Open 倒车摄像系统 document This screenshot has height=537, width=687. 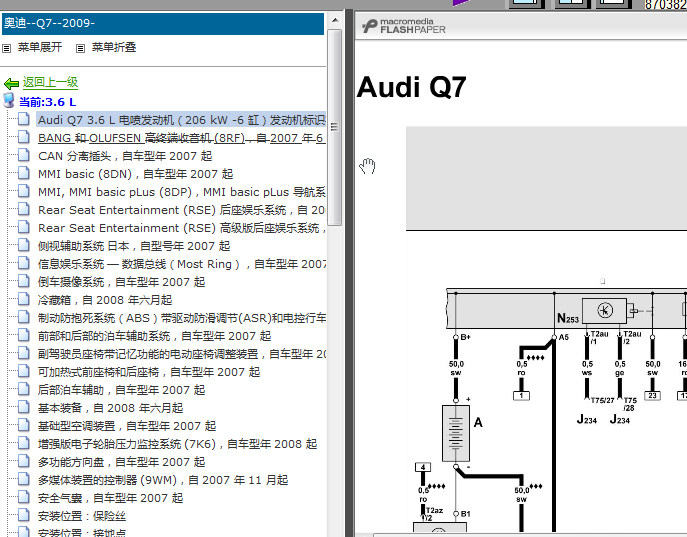tap(121, 282)
